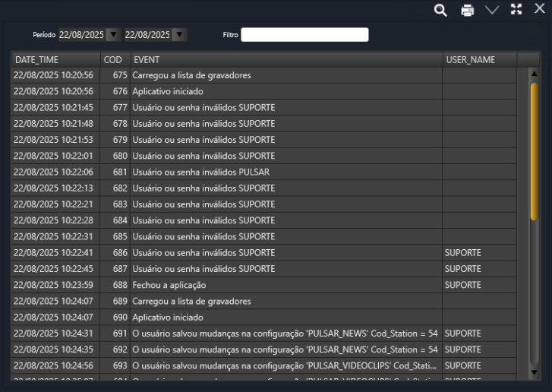Click timestamp 22/08/2025 10:24:31

coord(53,334)
